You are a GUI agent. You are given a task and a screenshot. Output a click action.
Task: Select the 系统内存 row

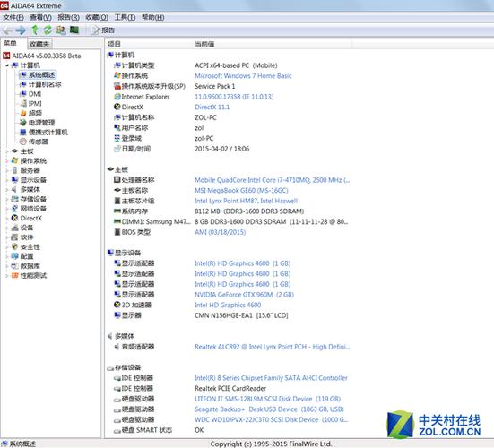[209, 211]
